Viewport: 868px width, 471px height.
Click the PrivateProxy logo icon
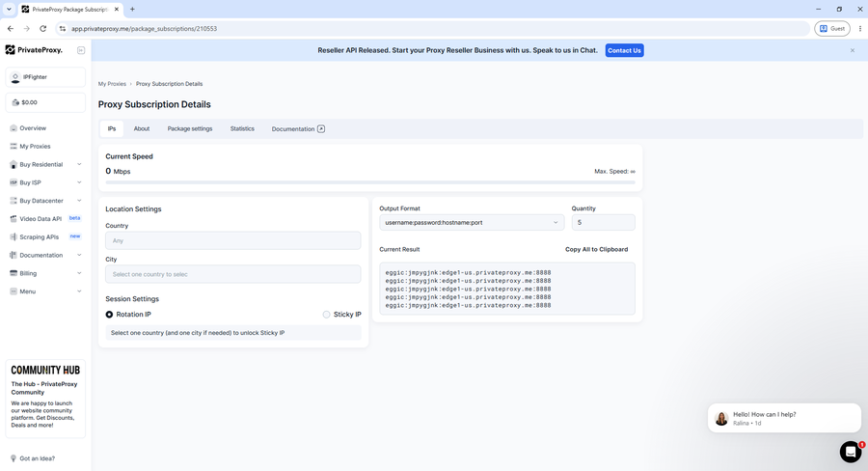10,50
